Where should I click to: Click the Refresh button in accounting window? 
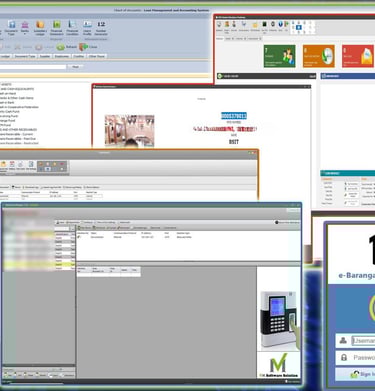pyautogui.click(x=67, y=47)
